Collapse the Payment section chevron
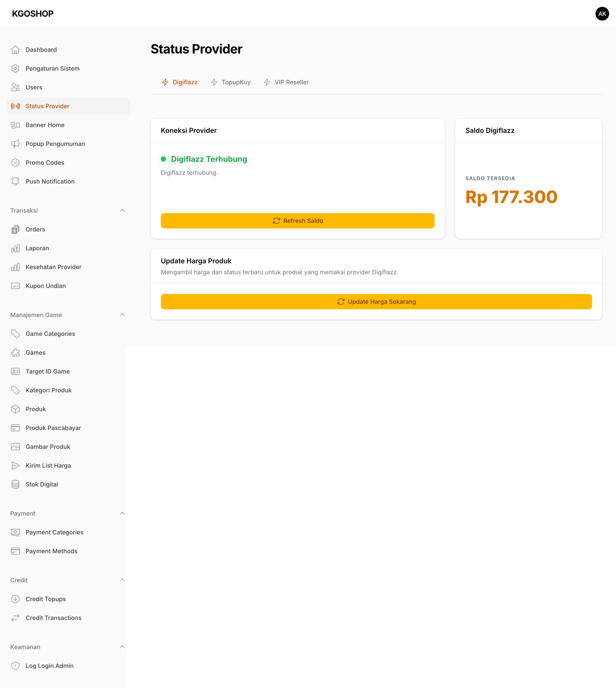Screen dimensions: 616x688 (x=122, y=513)
